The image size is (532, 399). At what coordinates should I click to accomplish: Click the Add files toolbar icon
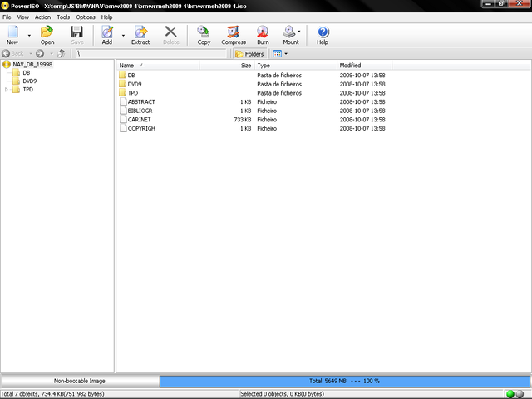tap(107, 35)
